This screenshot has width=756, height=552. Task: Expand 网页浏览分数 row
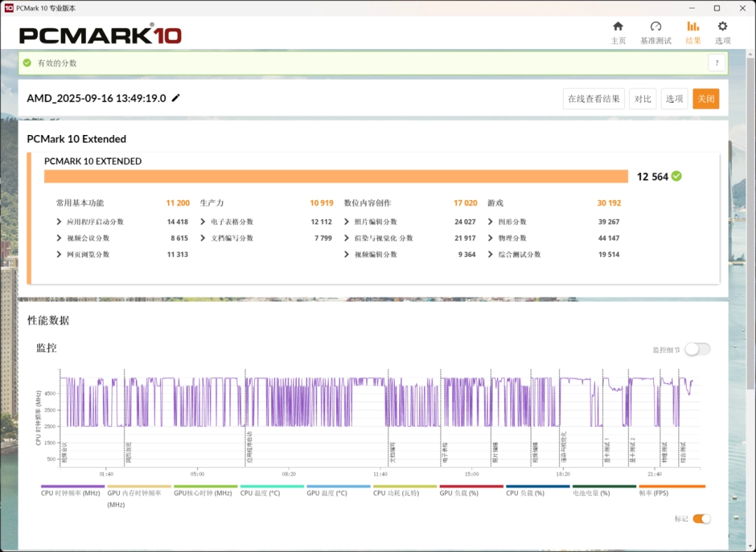pyautogui.click(x=59, y=255)
